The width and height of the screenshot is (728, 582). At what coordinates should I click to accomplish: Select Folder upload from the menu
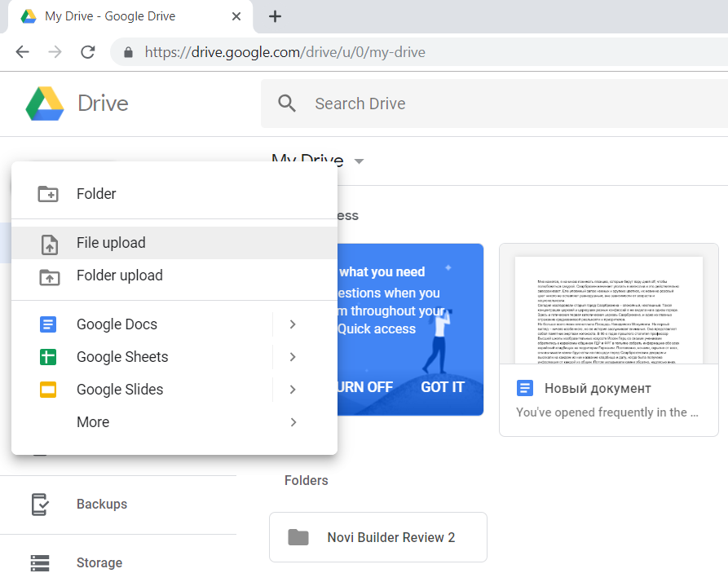coord(120,276)
